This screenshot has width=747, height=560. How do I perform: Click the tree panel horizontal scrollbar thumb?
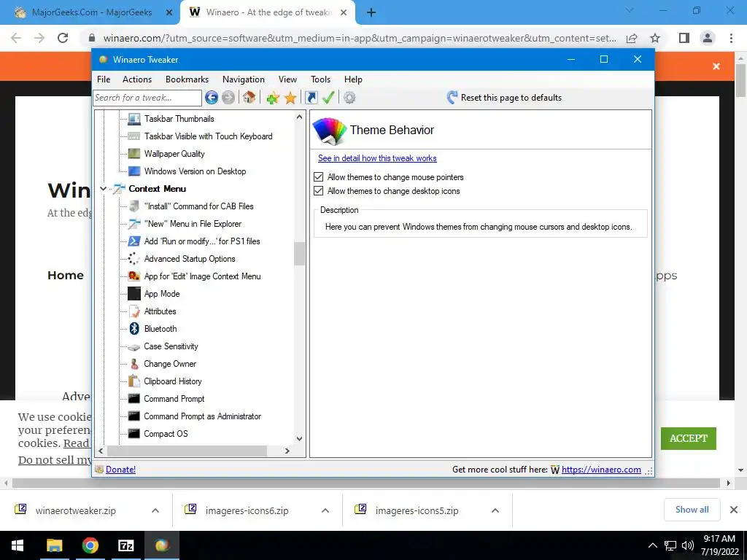coord(187,451)
